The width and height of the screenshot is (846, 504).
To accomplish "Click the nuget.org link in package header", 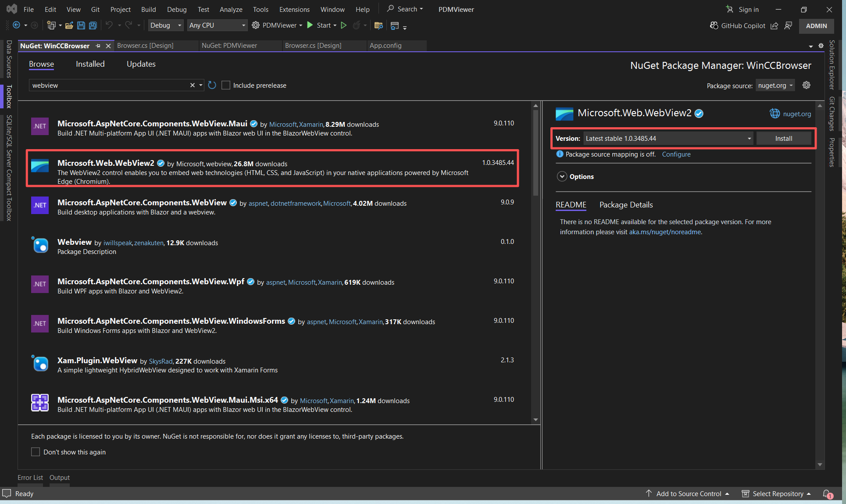I will (797, 114).
